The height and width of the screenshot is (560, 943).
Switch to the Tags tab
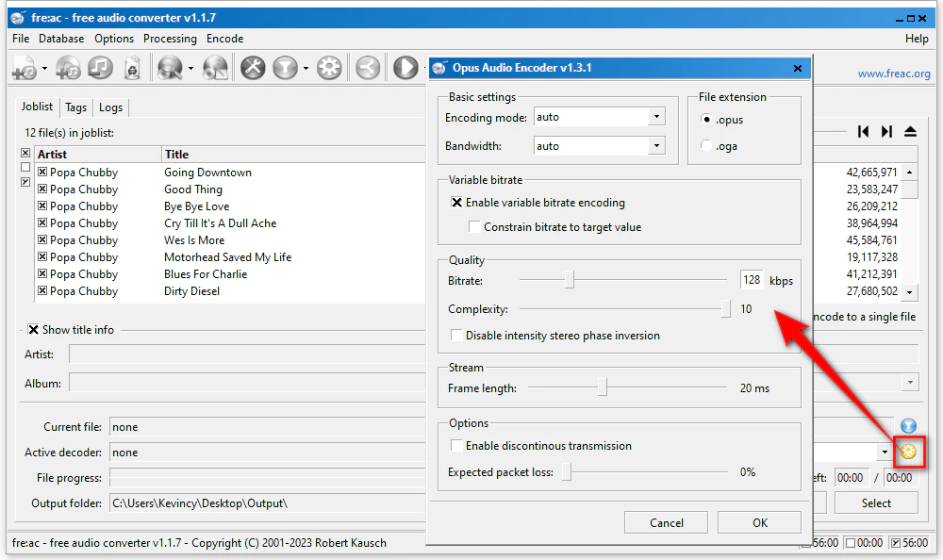75,107
